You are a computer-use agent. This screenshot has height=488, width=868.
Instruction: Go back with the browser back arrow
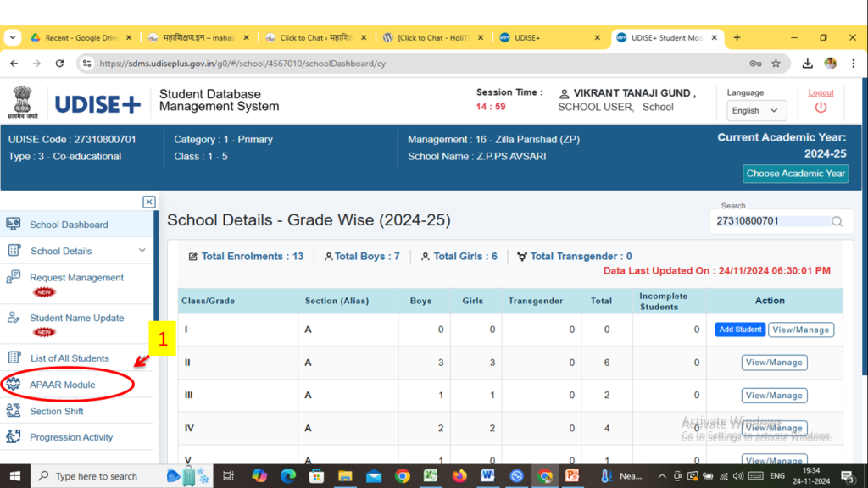[14, 64]
